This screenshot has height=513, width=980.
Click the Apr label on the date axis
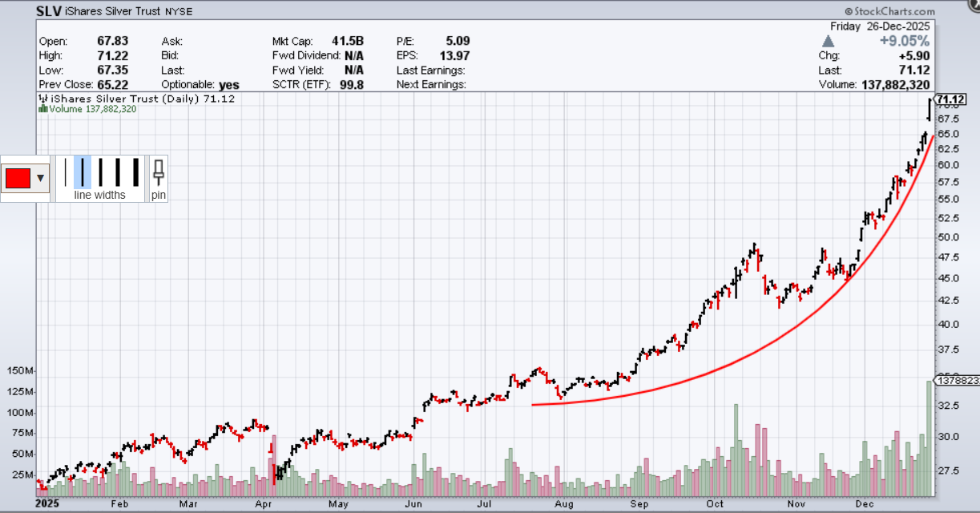pos(264,504)
